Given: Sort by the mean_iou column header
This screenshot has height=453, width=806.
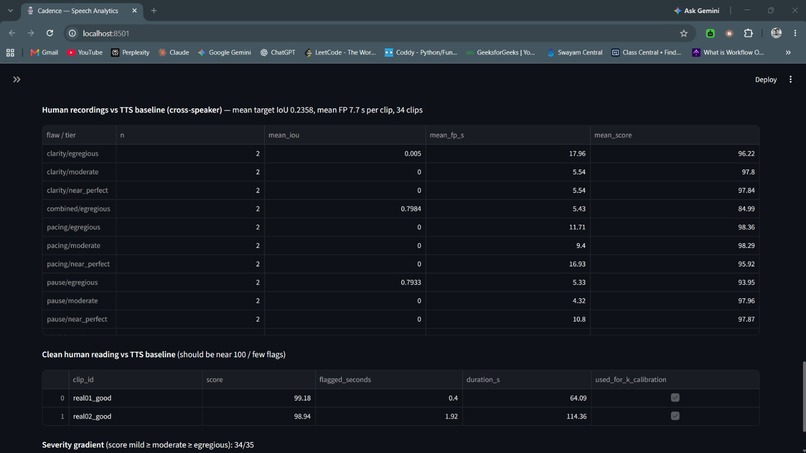Looking at the screenshot, I should coord(345,135).
